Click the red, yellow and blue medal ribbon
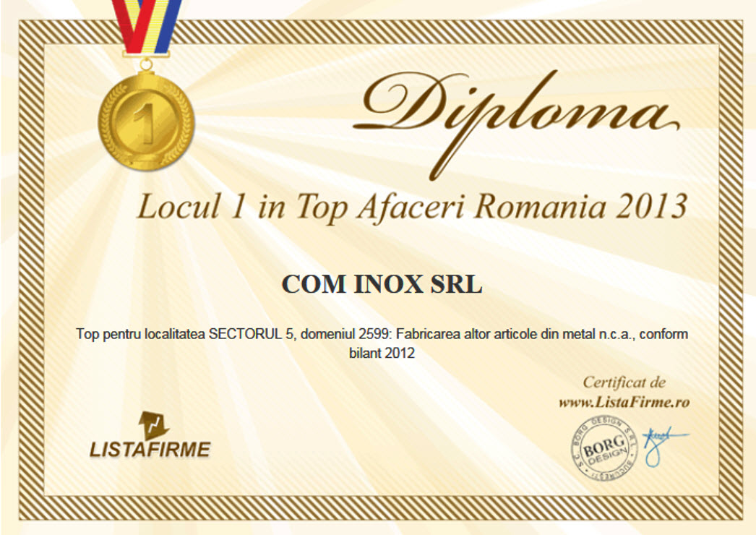 coord(147,27)
